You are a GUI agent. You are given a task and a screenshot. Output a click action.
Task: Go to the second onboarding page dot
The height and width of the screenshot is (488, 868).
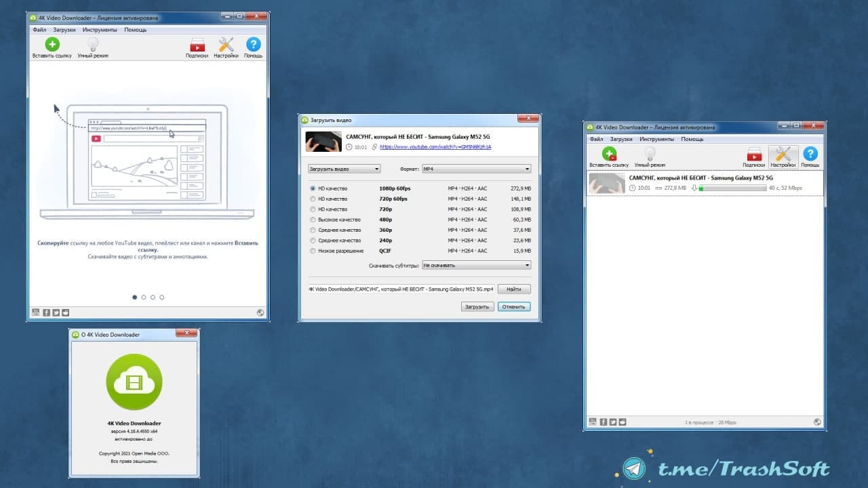point(144,297)
